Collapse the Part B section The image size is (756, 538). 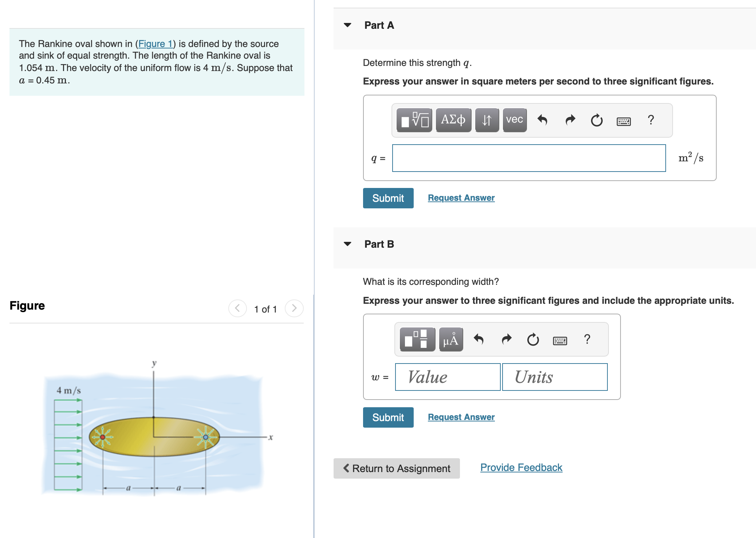coord(347,244)
